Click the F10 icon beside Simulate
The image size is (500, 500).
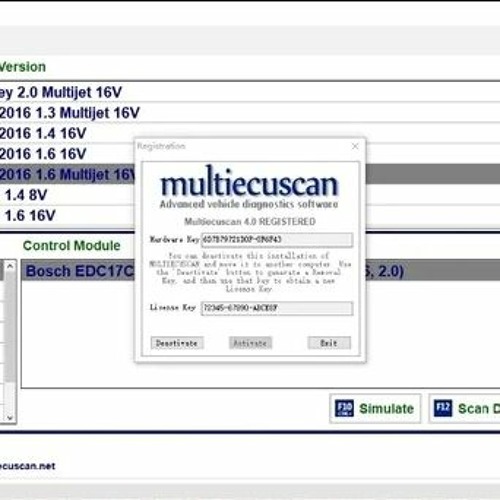coord(344,408)
